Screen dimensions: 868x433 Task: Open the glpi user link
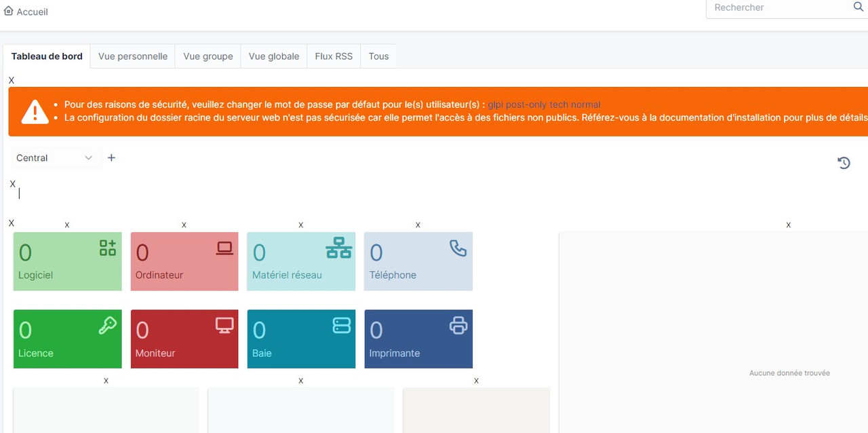(495, 105)
